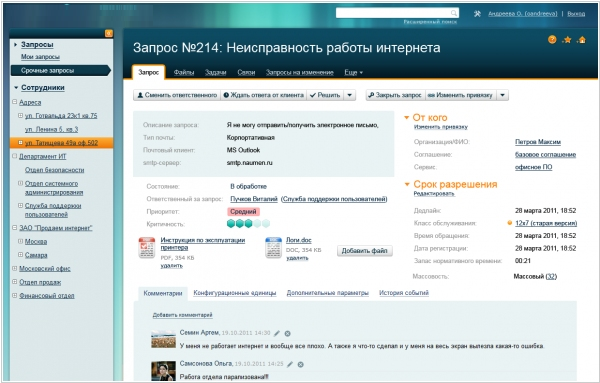600x383 pixels.
Task: Open the 'Петров Максим' client link
Action: pos(538,142)
